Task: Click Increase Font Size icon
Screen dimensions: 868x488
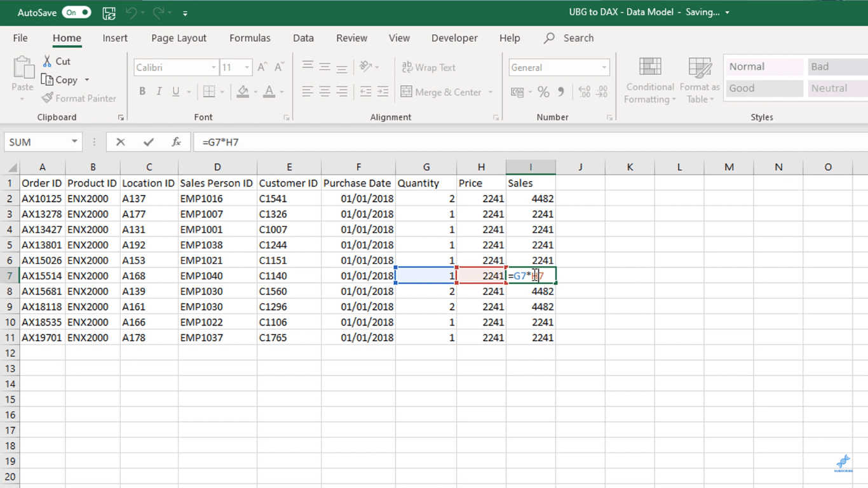Action: click(x=262, y=67)
